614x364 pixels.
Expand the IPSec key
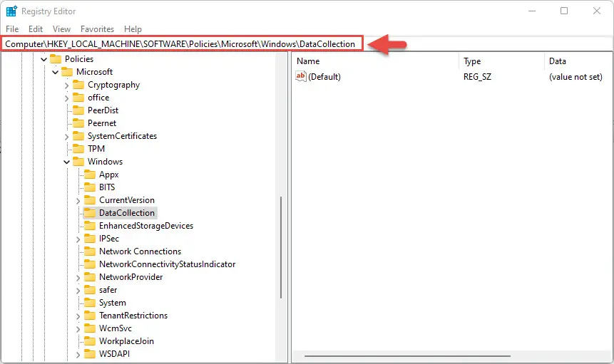(x=78, y=239)
